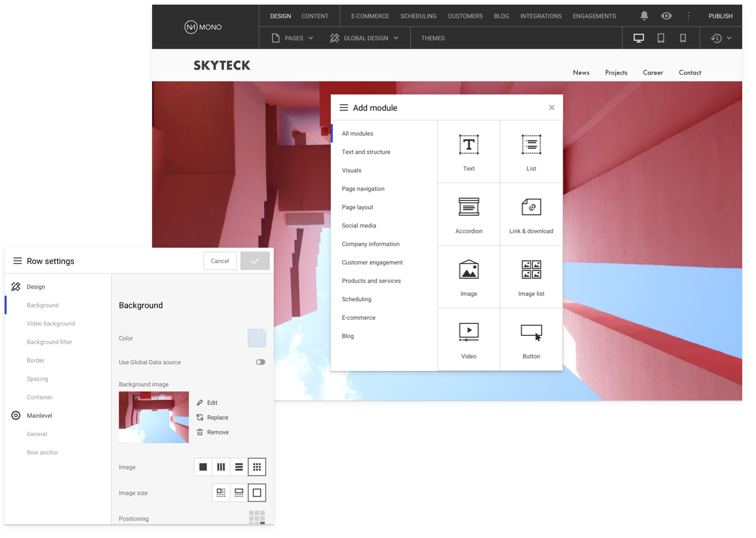This screenshot has width=756, height=538.
Task: Click the Mono logo
Action: (x=203, y=27)
